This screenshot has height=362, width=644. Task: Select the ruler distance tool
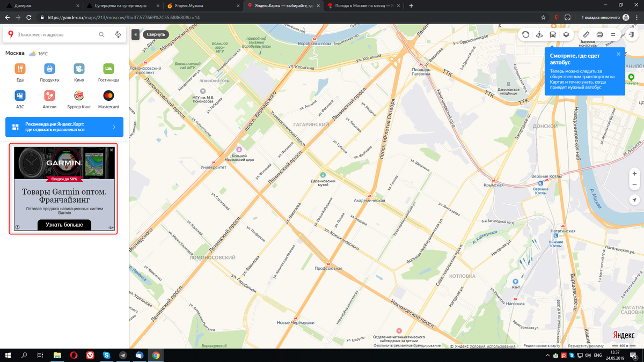(x=587, y=34)
